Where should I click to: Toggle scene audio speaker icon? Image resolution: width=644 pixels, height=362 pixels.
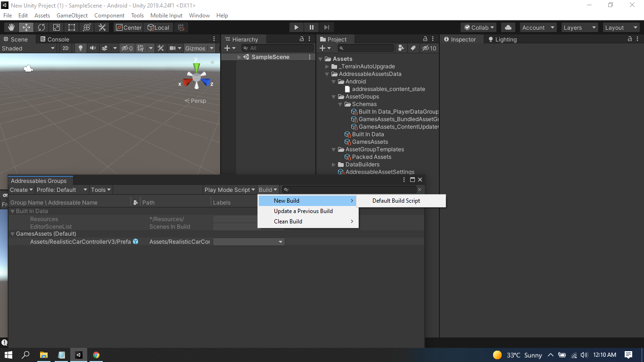[x=93, y=48]
